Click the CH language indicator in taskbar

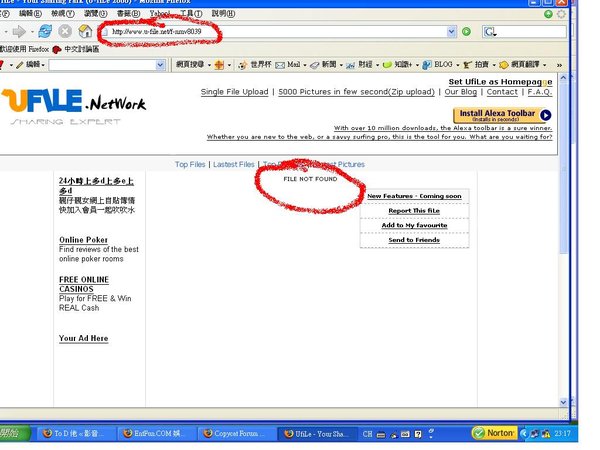pyautogui.click(x=367, y=434)
